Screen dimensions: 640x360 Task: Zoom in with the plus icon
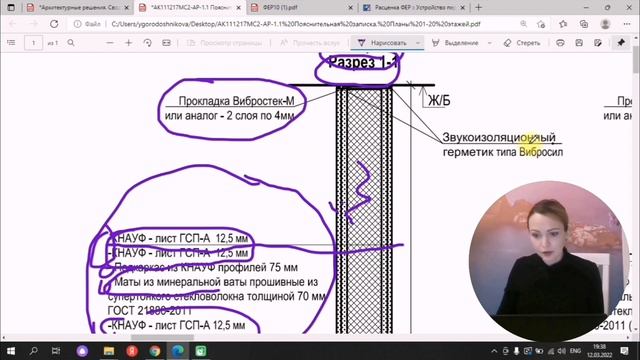129,43
